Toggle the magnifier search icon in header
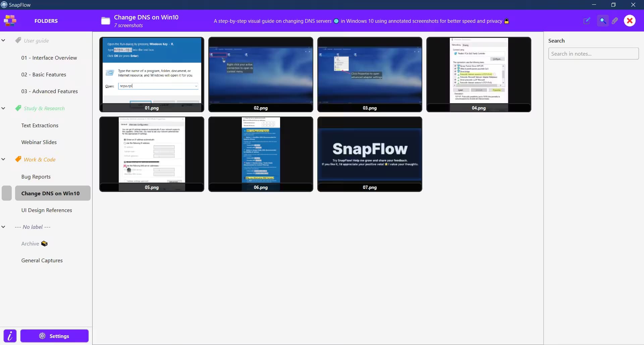The image size is (644, 345). click(603, 21)
